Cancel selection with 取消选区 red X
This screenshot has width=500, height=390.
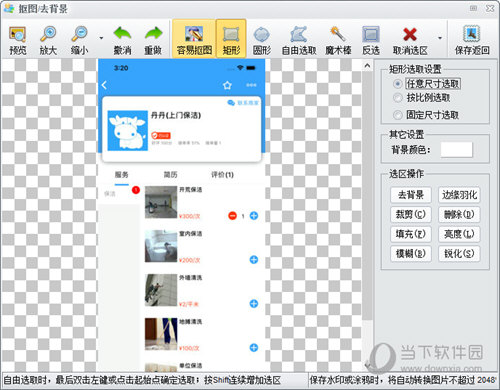coord(410,40)
